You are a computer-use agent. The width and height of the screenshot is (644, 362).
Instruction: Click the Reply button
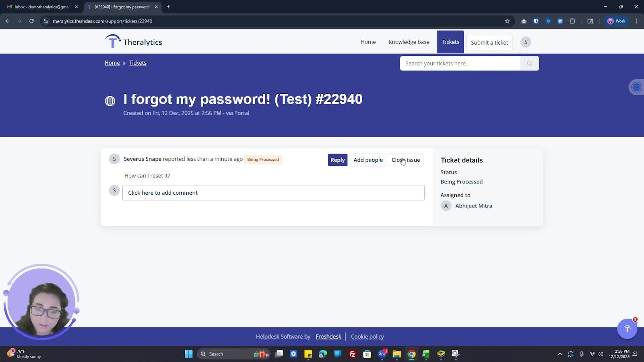(337, 160)
